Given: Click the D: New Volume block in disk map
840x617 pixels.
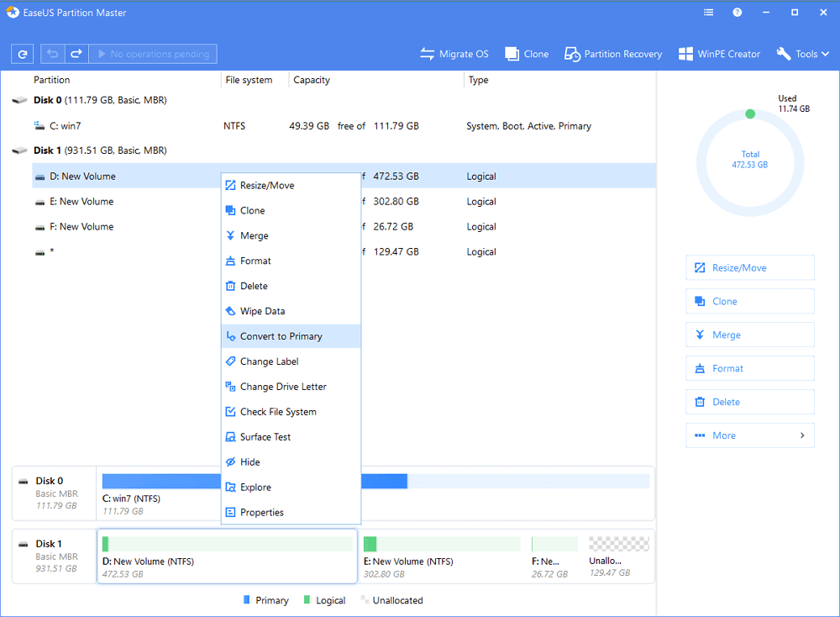Looking at the screenshot, I should click(x=227, y=556).
